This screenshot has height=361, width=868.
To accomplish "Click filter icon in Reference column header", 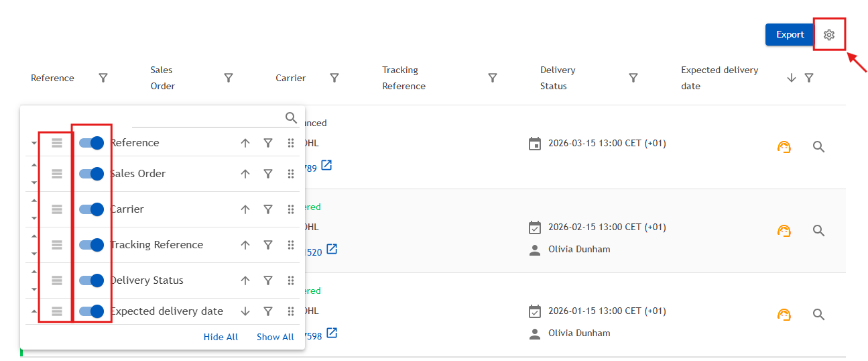I will (103, 78).
